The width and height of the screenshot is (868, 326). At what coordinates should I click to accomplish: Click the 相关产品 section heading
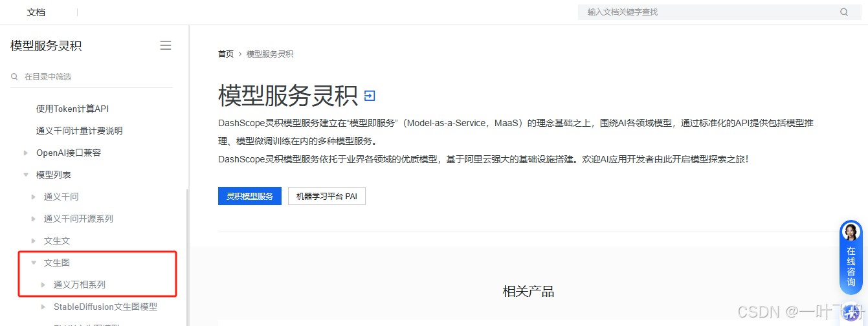pyautogui.click(x=528, y=291)
